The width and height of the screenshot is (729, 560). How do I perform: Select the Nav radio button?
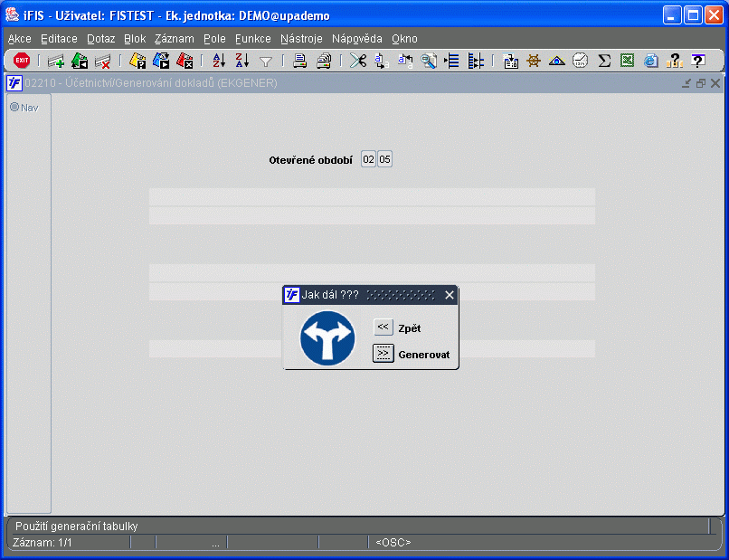[x=14, y=107]
